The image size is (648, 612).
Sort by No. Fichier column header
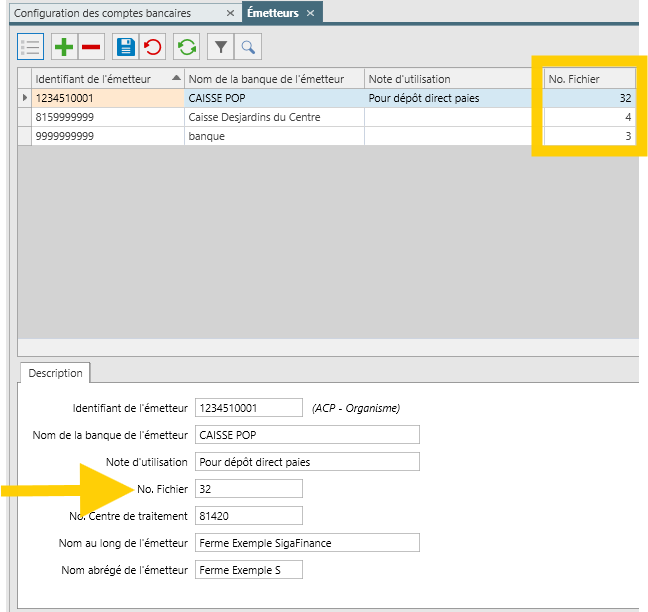click(x=590, y=79)
